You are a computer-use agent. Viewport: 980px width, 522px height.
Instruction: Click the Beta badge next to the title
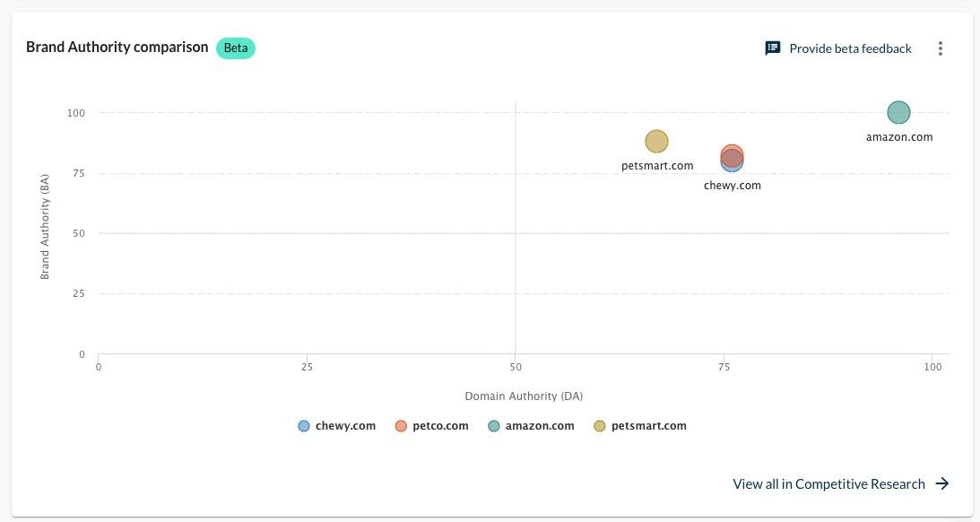[x=236, y=48]
